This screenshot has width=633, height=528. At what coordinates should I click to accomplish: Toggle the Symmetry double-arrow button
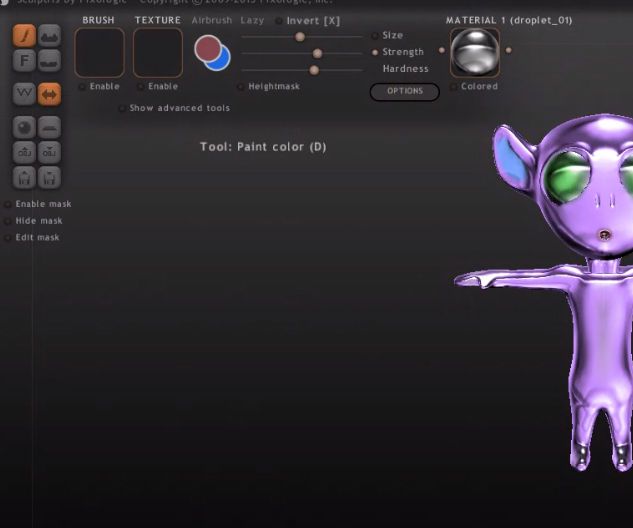coord(49,94)
